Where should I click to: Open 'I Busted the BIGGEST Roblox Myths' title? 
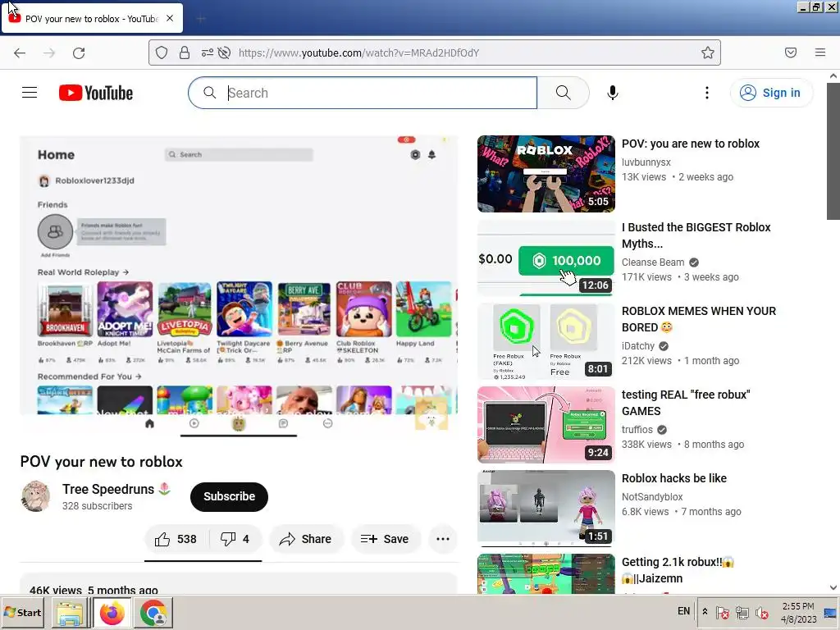coord(696,235)
